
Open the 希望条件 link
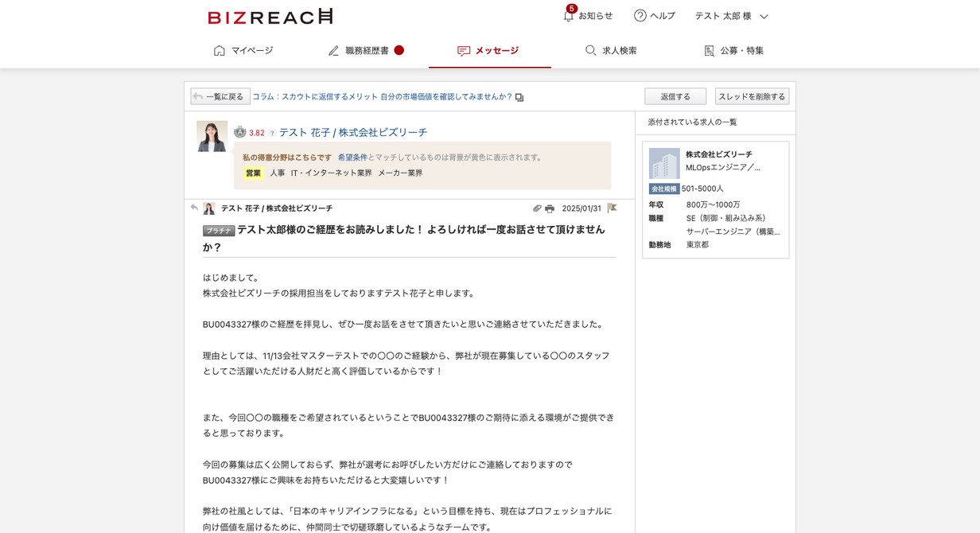point(352,158)
